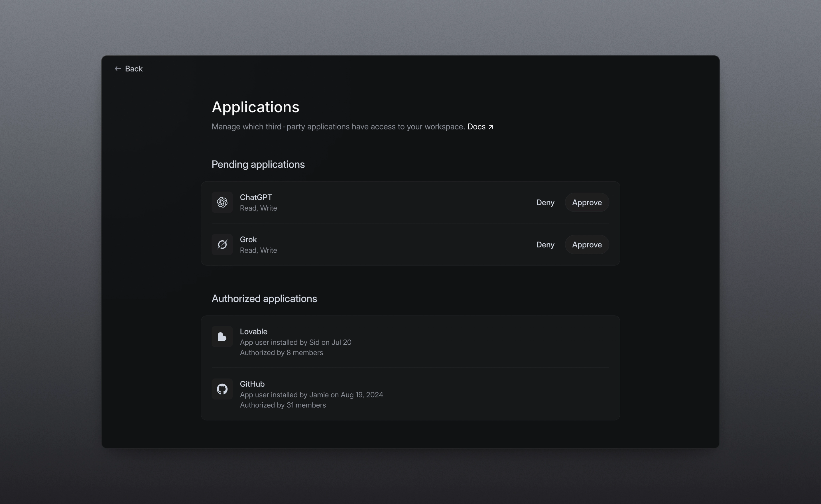Click Grok's Read, Write permissions
The width and height of the screenshot is (821, 504).
click(x=258, y=250)
